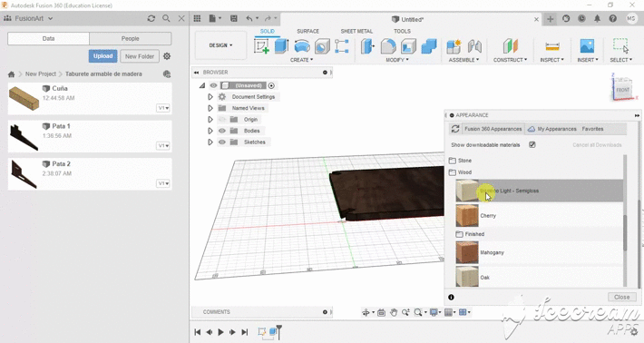Select the Extrude tool icon
The width and height of the screenshot is (644, 343).
pyautogui.click(x=282, y=46)
